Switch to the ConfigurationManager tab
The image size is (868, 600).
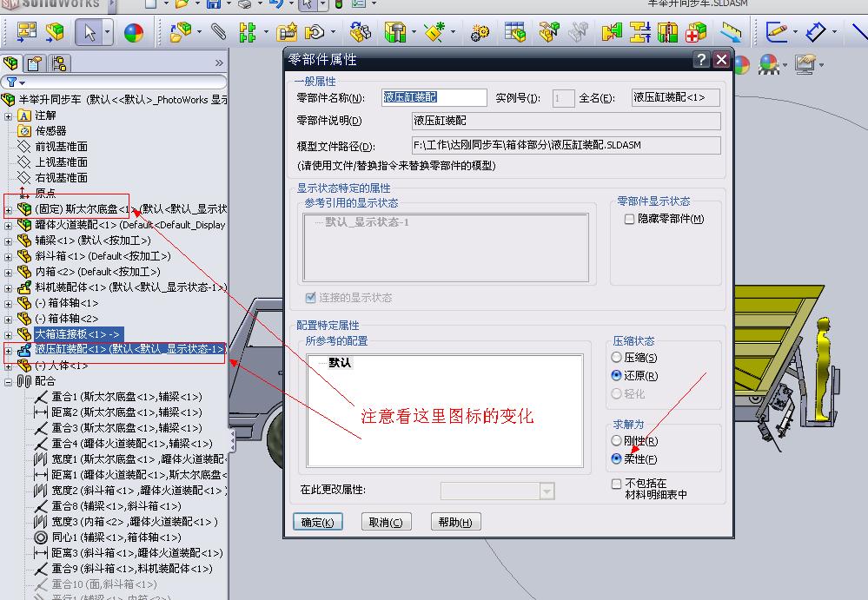58,63
